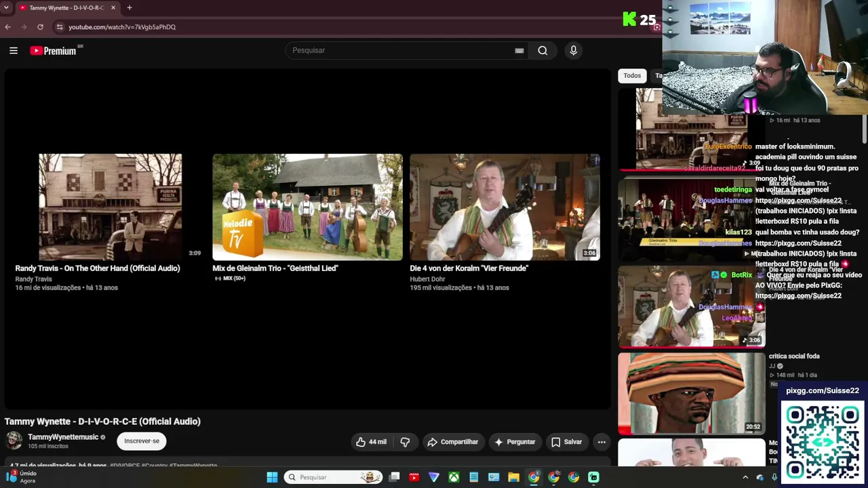
Task: Open the weather widget on taskbar
Action: [x=20, y=476]
